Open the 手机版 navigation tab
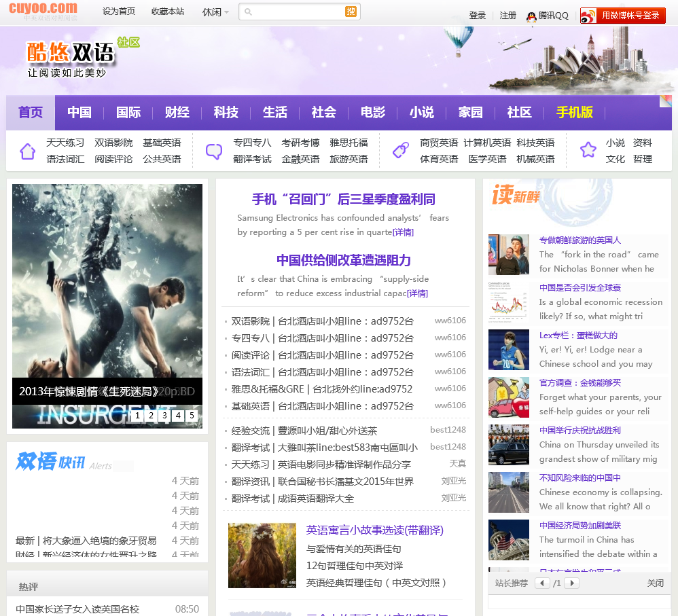 [574, 112]
